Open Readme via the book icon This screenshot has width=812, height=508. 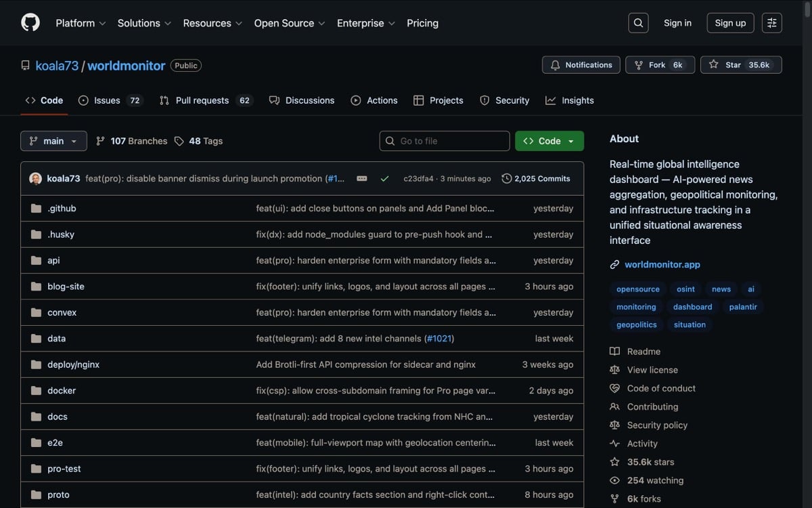[x=614, y=351]
